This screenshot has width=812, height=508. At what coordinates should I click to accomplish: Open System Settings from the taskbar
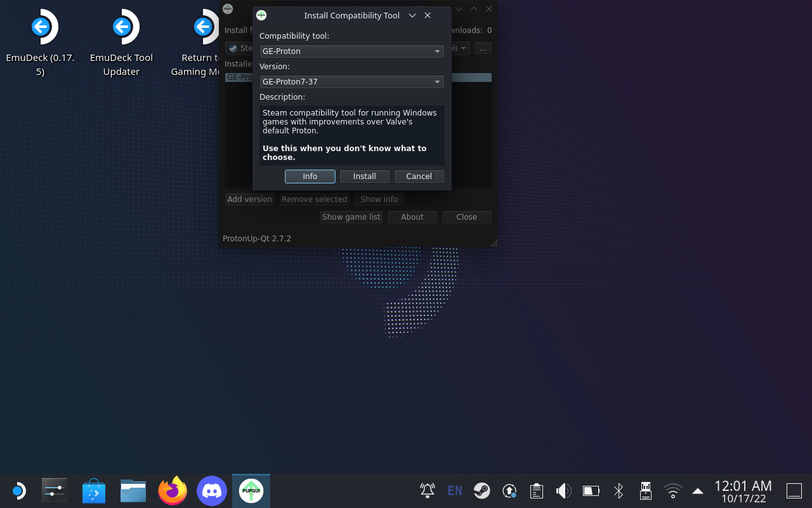[x=55, y=491]
